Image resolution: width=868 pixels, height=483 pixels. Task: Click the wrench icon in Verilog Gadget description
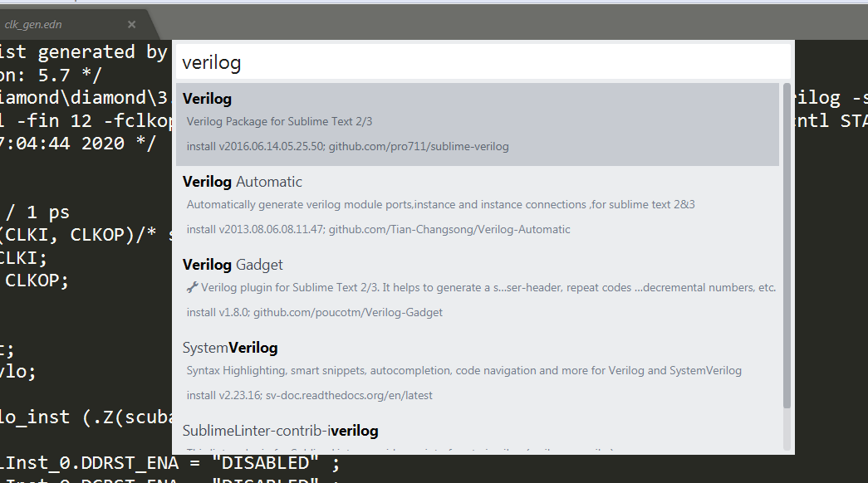pyautogui.click(x=192, y=288)
